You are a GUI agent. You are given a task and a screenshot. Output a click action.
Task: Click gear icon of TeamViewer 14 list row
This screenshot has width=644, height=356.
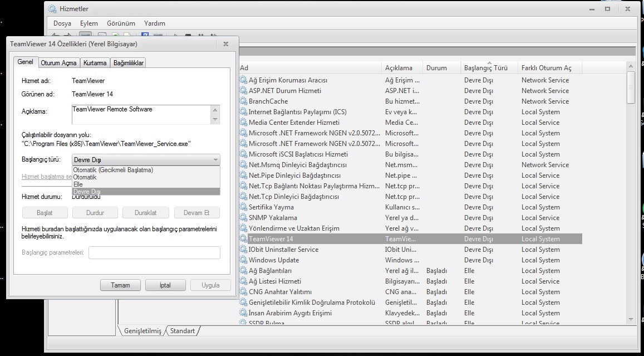(244, 239)
